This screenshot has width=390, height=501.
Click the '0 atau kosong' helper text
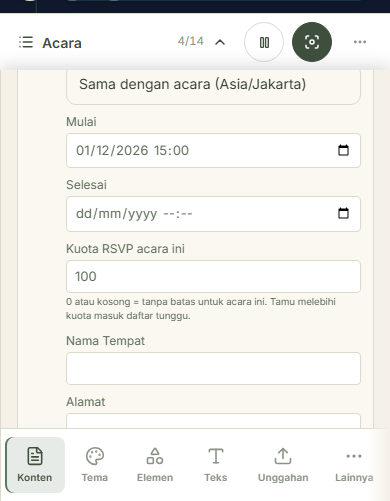pos(201,309)
